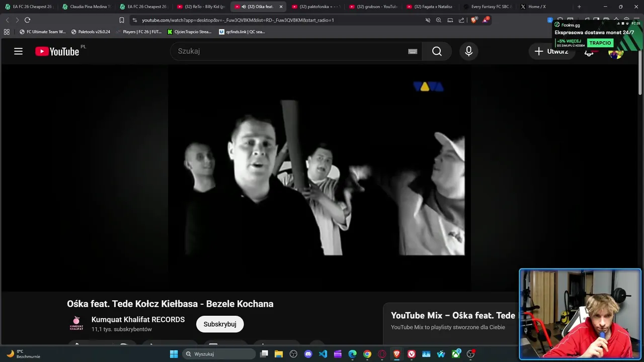Open Opera browser from taskbar
644x362 pixels.
382,354
